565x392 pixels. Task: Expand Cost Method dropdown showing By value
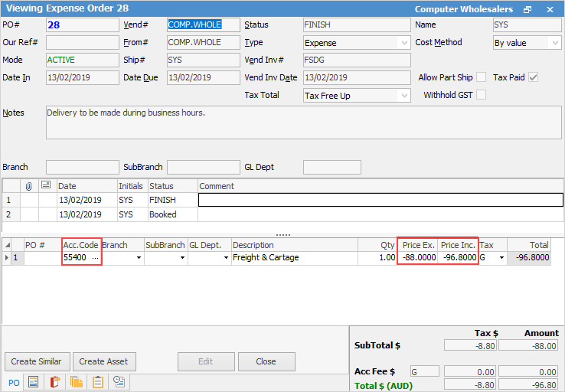click(x=555, y=43)
